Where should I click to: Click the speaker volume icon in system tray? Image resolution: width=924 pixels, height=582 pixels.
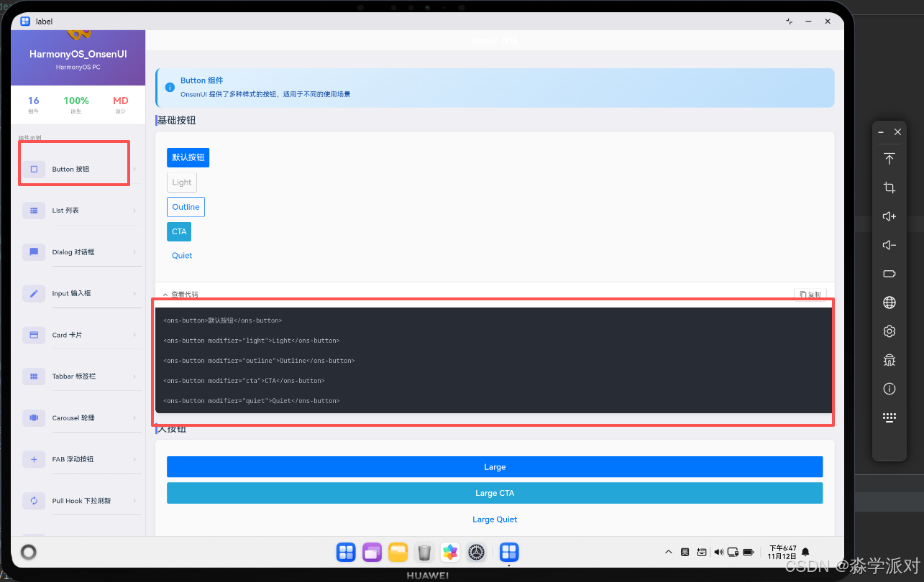click(x=718, y=552)
